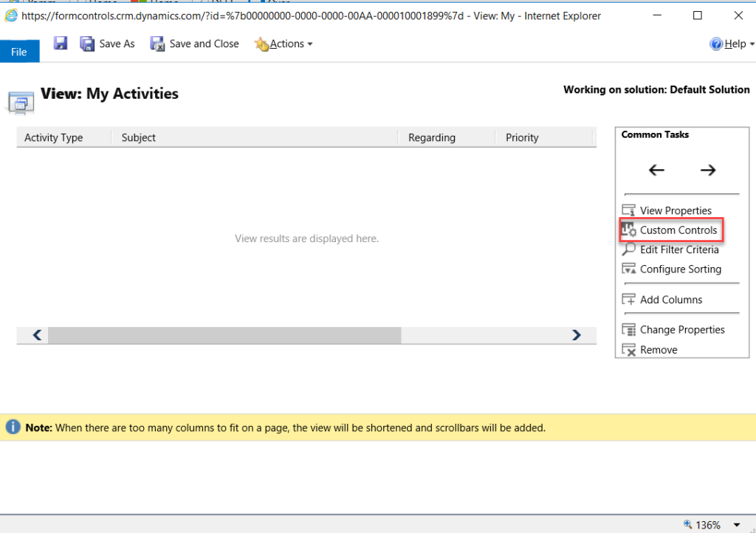Screen dimensions: 756x533
Task: Open Custom Controls
Action: coord(678,230)
